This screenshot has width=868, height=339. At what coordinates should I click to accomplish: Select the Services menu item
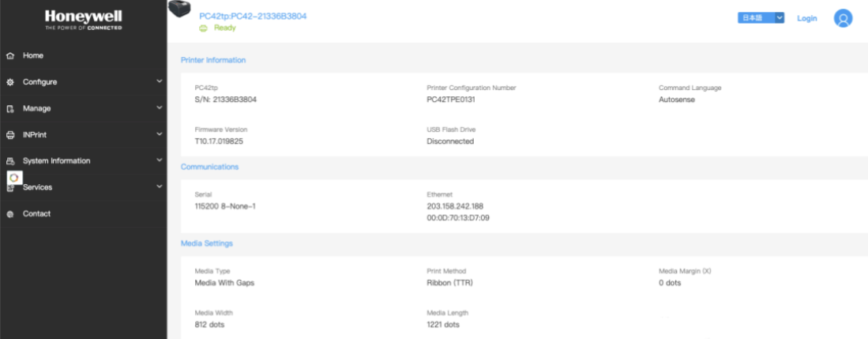[x=38, y=187]
